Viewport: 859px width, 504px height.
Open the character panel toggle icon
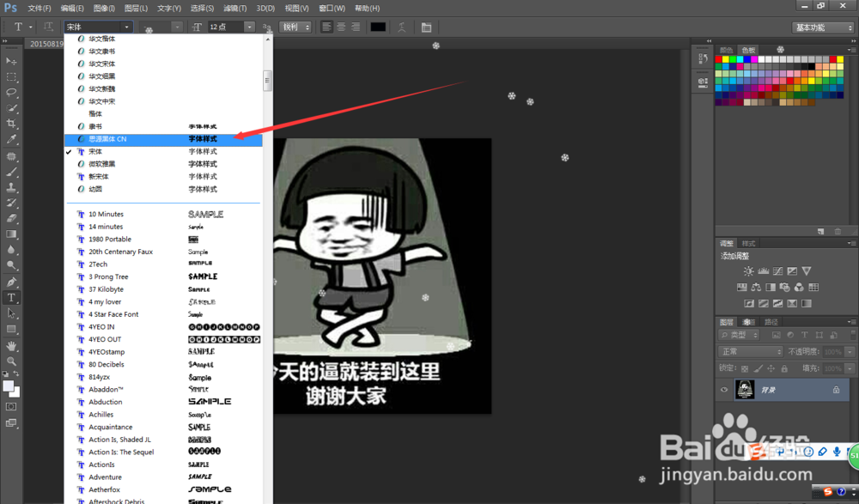(426, 27)
